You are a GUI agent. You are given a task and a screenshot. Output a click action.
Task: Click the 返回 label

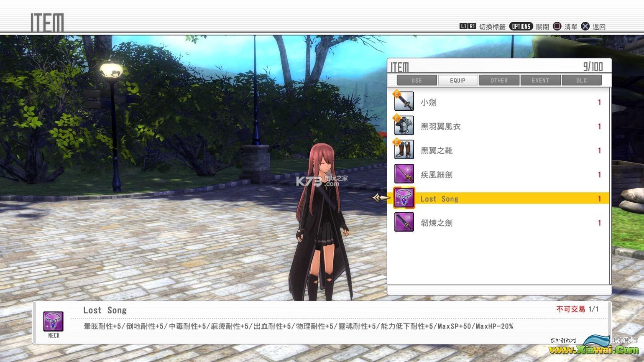(599, 27)
